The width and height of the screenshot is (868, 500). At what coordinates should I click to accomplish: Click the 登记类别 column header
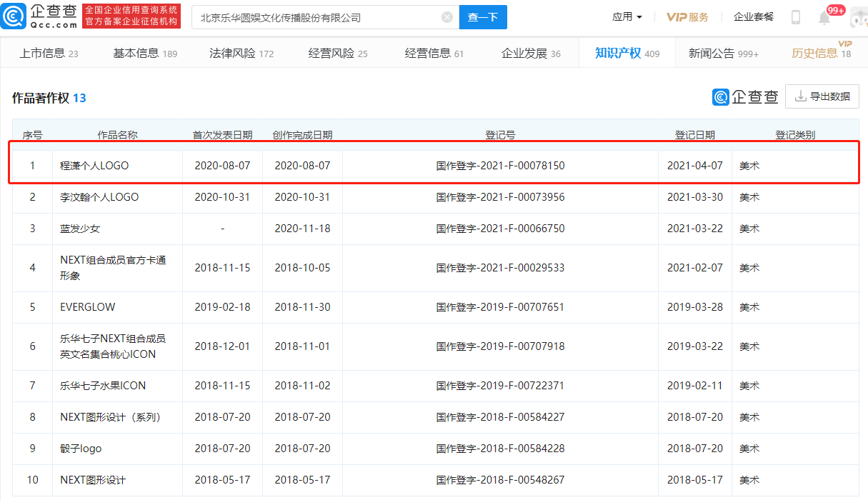795,135
